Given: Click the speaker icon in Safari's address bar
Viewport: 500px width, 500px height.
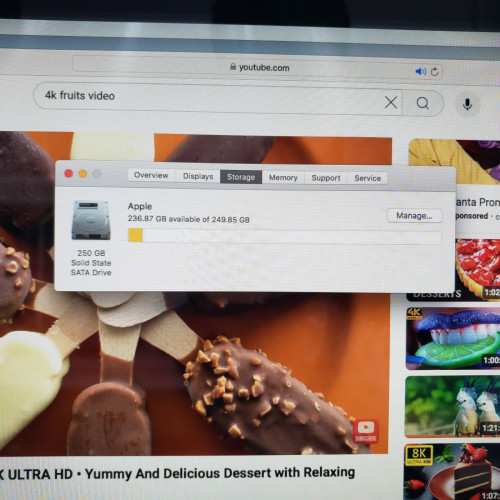Looking at the screenshot, I should tap(421, 71).
